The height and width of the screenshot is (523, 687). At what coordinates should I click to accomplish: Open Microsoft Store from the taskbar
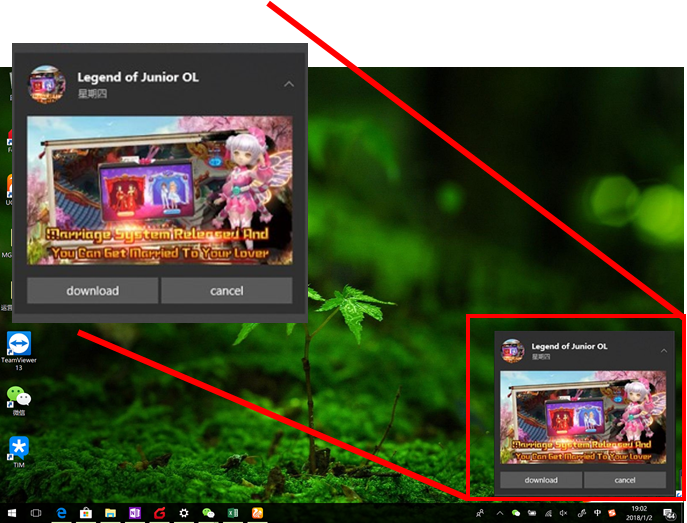(86, 513)
